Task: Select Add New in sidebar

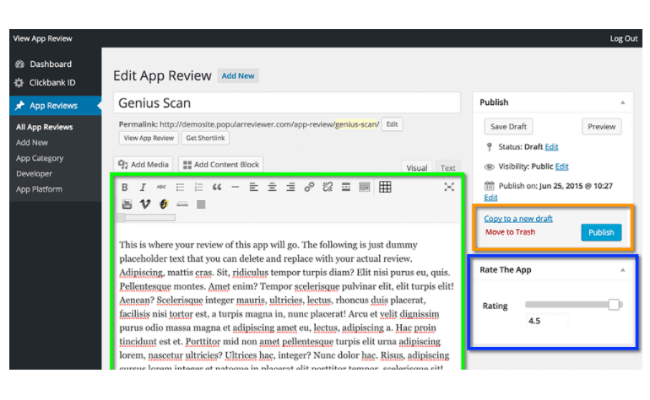Action: (x=32, y=143)
